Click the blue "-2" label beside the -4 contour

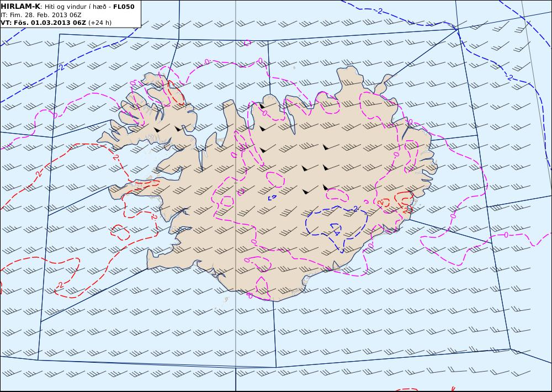[x=355, y=209]
